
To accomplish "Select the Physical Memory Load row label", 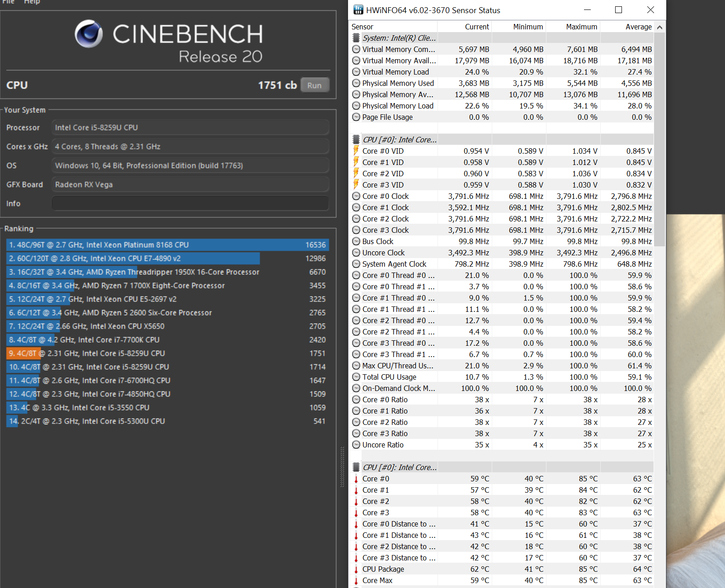I will click(x=398, y=106).
